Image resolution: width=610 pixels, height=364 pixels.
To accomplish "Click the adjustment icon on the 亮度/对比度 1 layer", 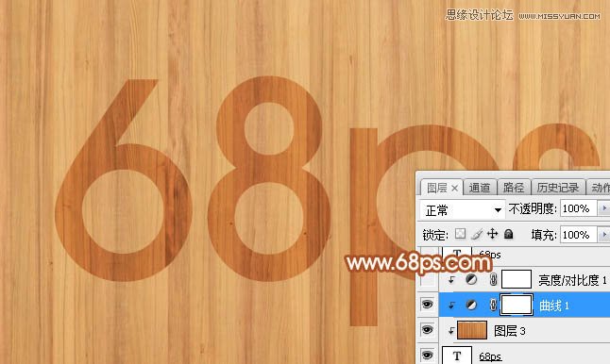I will coord(471,279).
